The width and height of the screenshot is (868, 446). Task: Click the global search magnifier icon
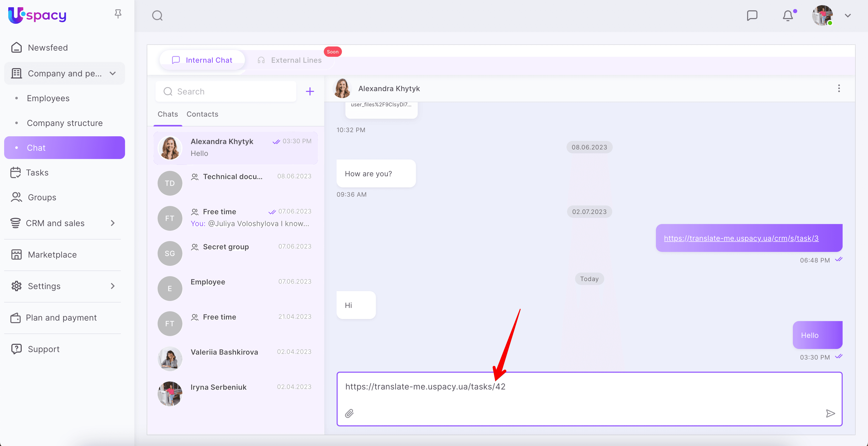coord(157,15)
